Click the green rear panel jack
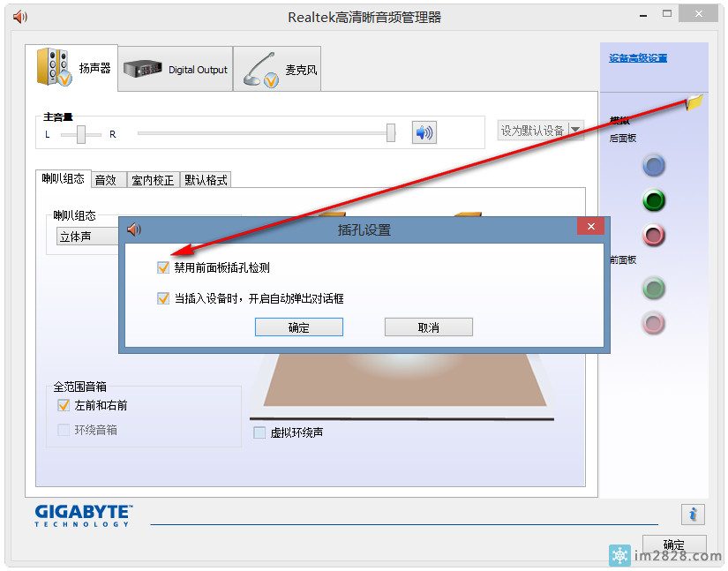The width and height of the screenshot is (728, 571). point(653,200)
